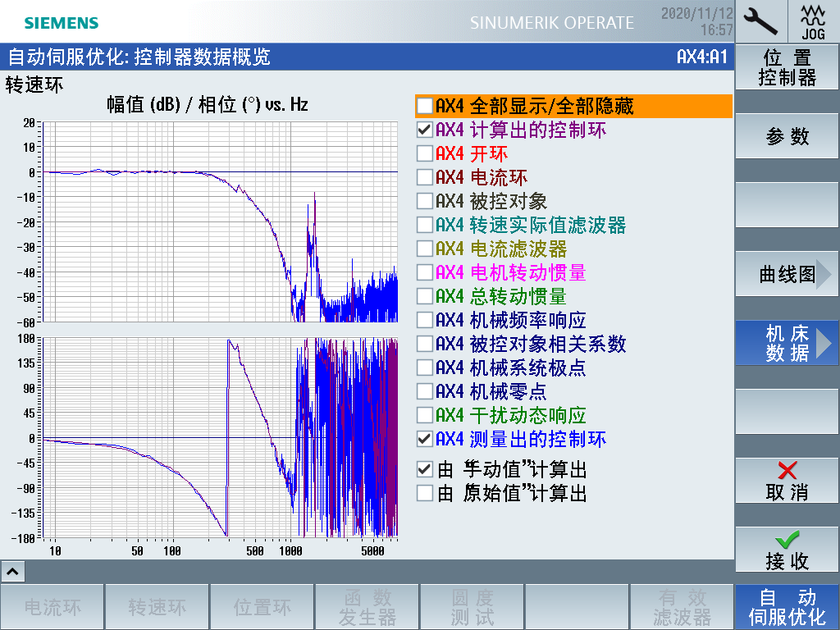
Task: Click the JOG mode icon
Action: pyautogui.click(x=813, y=21)
